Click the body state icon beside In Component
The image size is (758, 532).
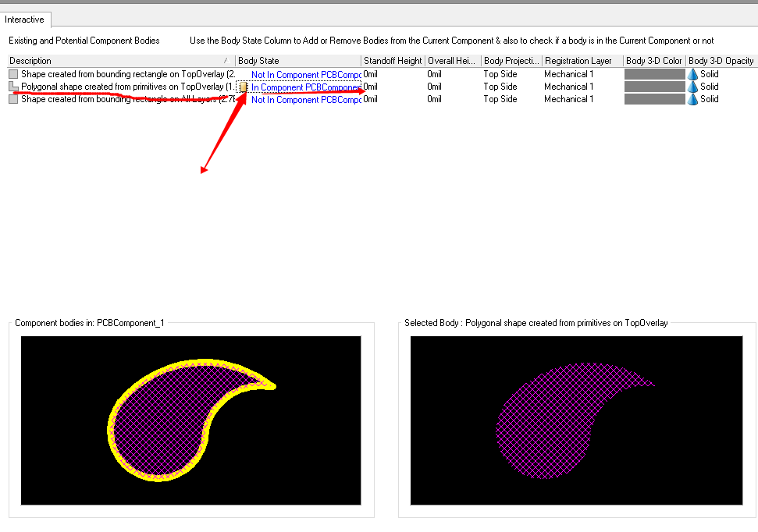click(x=244, y=87)
